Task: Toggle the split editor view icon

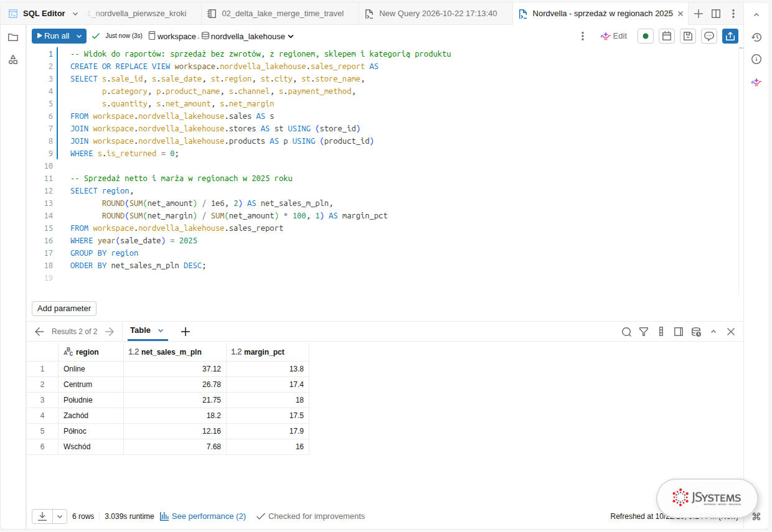Action: pos(716,14)
